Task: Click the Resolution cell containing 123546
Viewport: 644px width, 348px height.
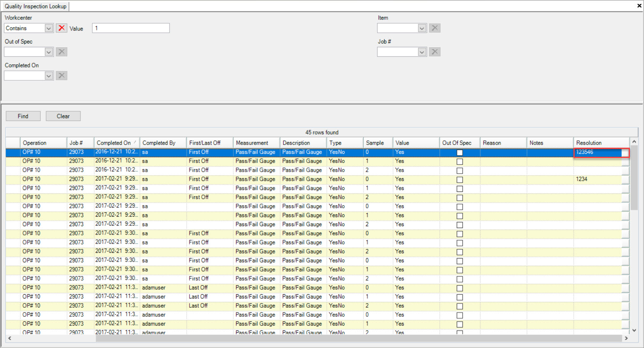Action: 601,152
